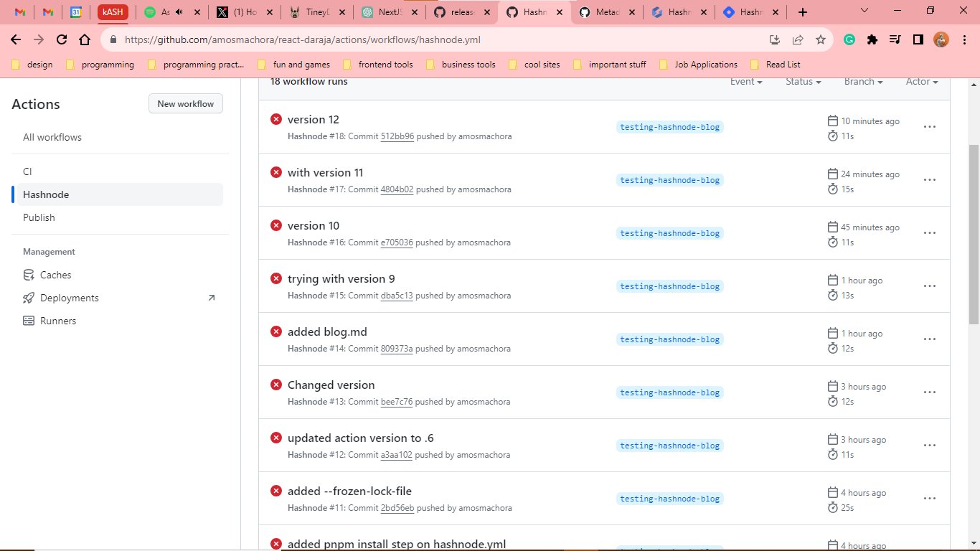The width and height of the screenshot is (980, 551).
Task: Open browser three-dot menu
Action: click(x=963, y=40)
